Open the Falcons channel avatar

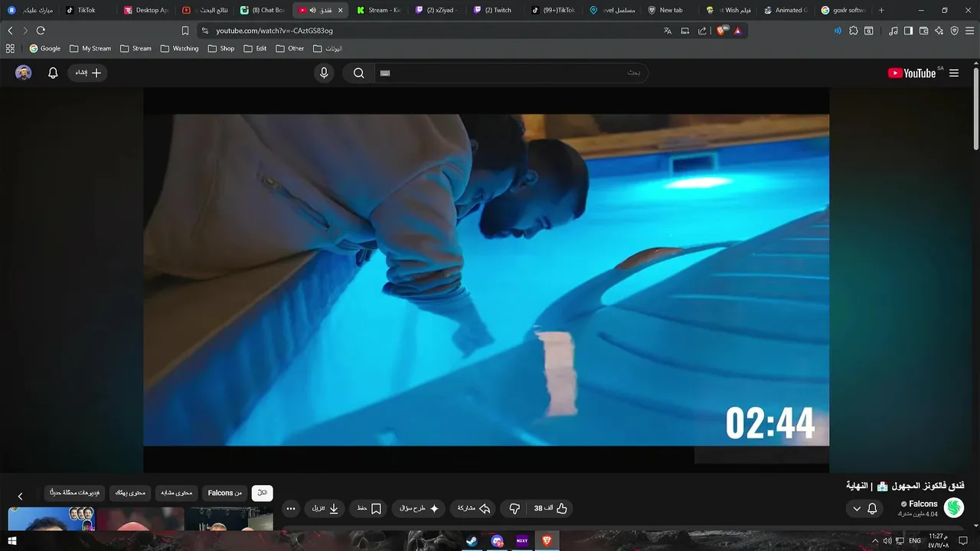coord(954,507)
